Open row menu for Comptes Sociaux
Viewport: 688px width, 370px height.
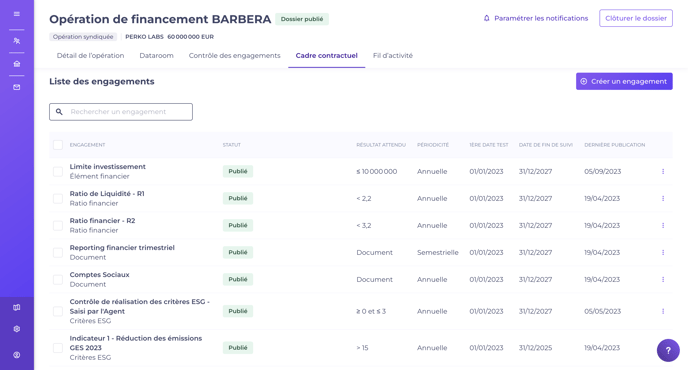coord(663,280)
